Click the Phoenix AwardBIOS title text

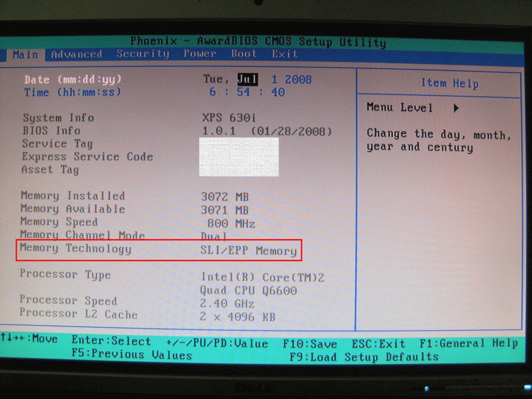(x=258, y=42)
